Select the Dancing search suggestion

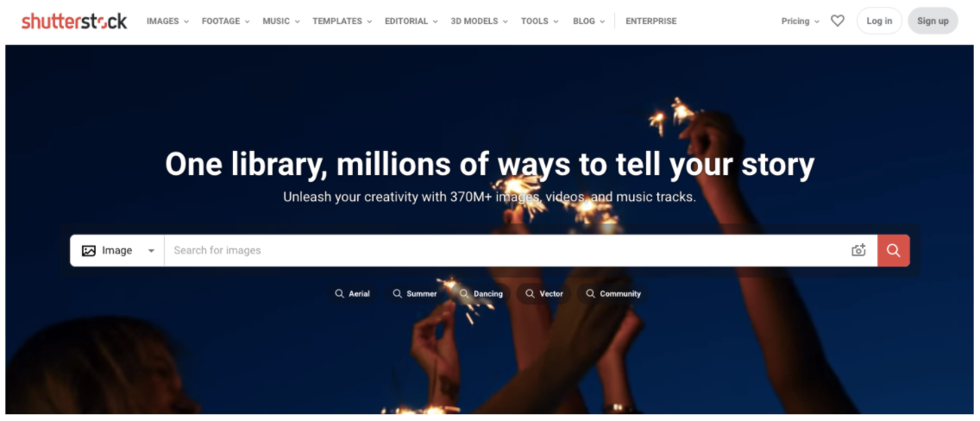[x=481, y=293]
